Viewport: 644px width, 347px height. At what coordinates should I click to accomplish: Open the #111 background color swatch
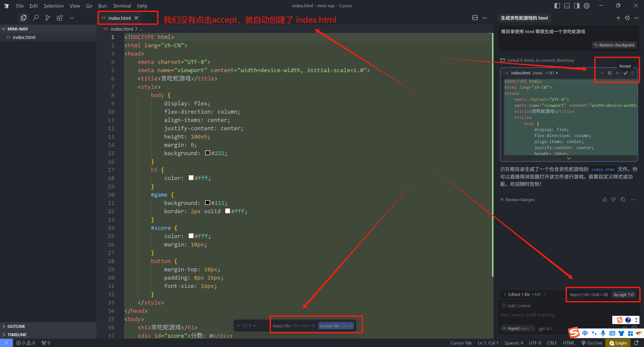(207, 203)
